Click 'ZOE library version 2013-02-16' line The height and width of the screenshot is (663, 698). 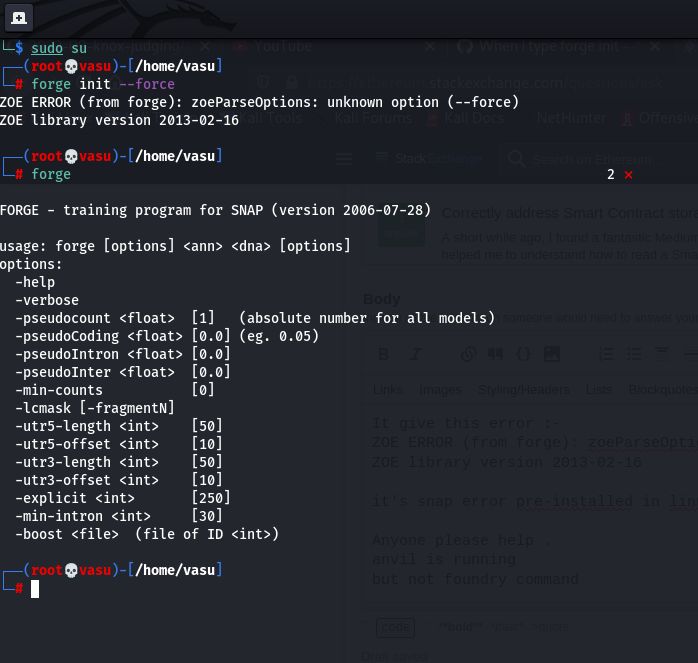click(x=119, y=120)
